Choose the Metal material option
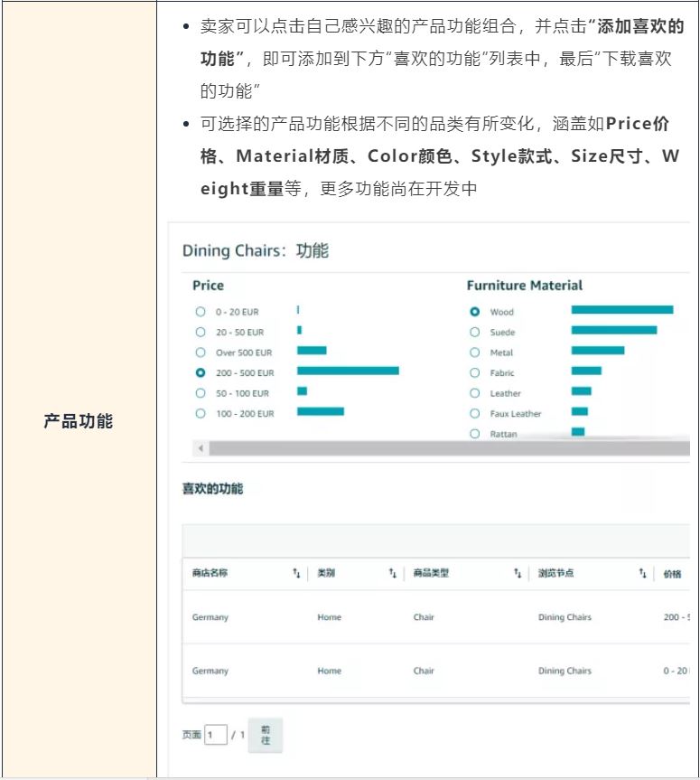 point(475,352)
